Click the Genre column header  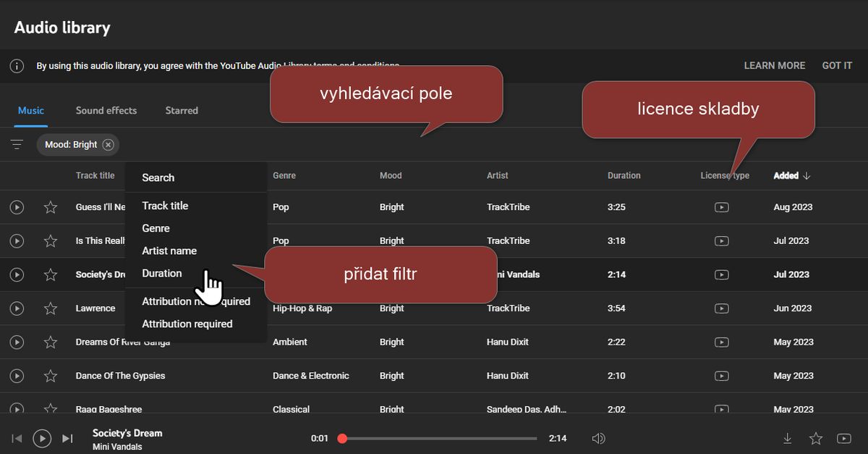pyautogui.click(x=284, y=175)
